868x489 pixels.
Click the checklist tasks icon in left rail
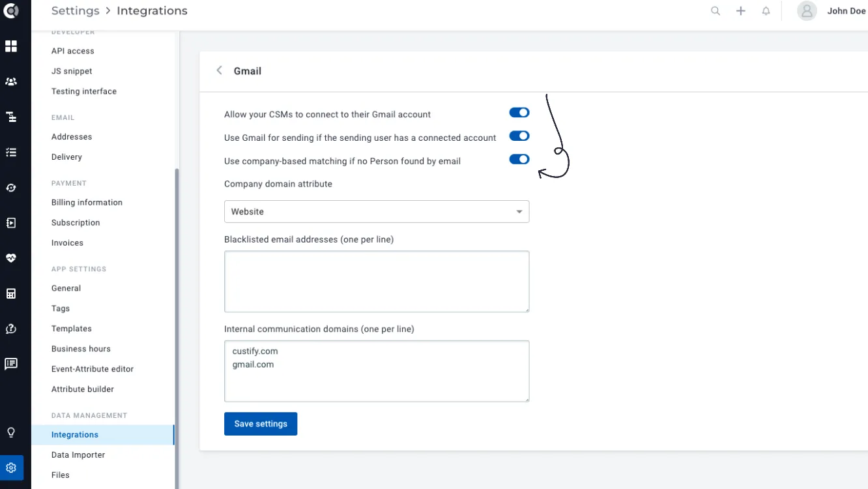[x=11, y=152]
